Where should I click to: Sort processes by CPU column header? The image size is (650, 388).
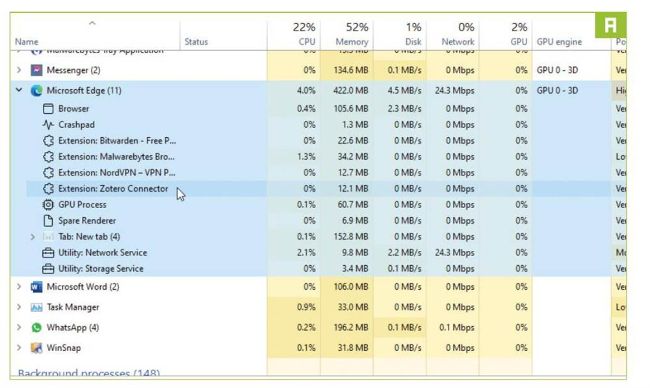pos(294,34)
